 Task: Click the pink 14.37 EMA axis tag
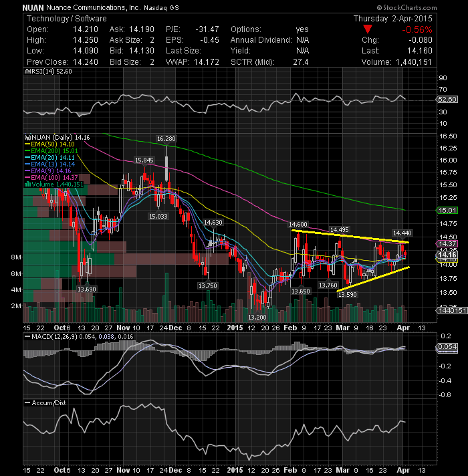pos(447,244)
